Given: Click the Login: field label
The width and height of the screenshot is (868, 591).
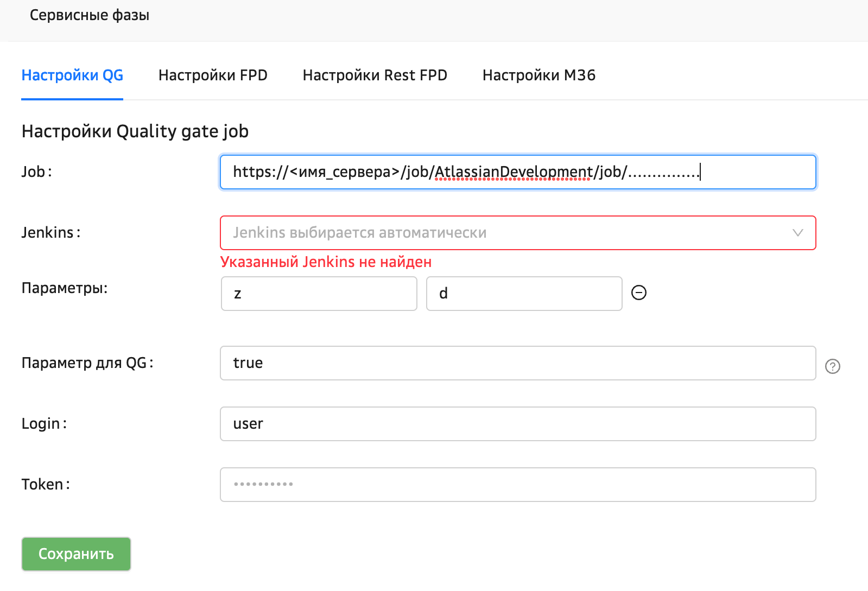Looking at the screenshot, I should click(44, 424).
